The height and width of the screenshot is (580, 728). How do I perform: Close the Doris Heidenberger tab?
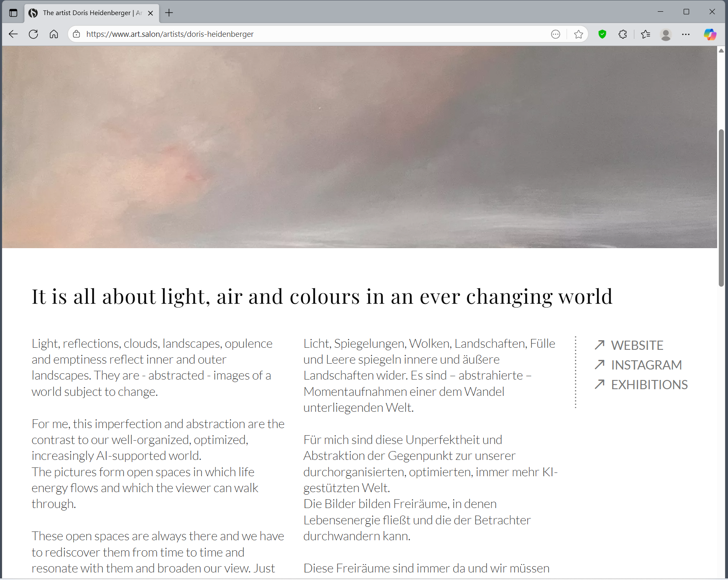[x=151, y=13]
